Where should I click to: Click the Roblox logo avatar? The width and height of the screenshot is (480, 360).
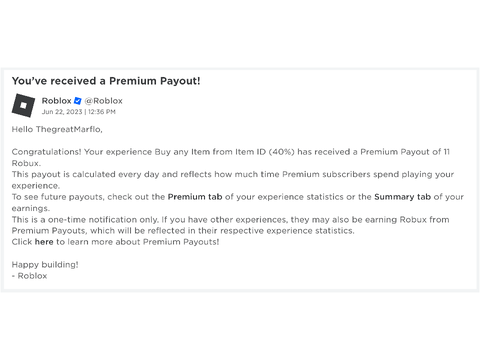pyautogui.click(x=23, y=106)
